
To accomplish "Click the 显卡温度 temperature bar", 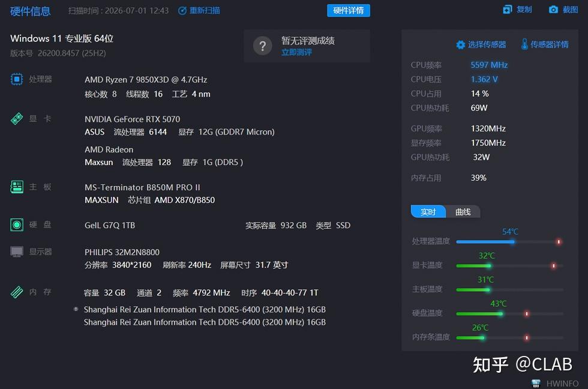I will click(509, 266).
